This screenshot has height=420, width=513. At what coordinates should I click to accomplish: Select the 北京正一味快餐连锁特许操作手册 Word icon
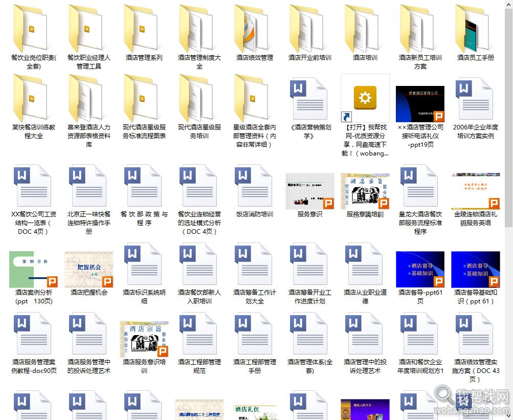[88, 186]
